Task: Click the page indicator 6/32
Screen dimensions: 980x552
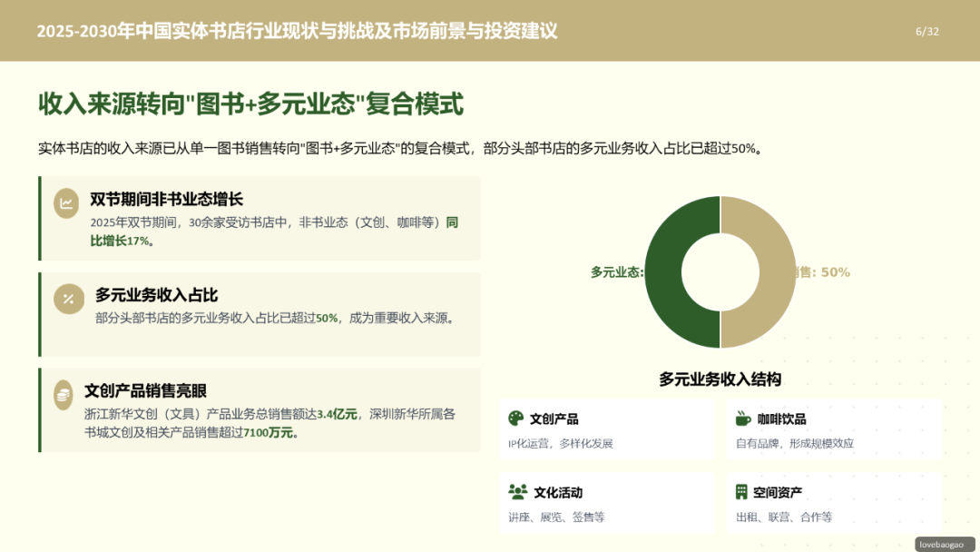Action: pyautogui.click(x=926, y=29)
